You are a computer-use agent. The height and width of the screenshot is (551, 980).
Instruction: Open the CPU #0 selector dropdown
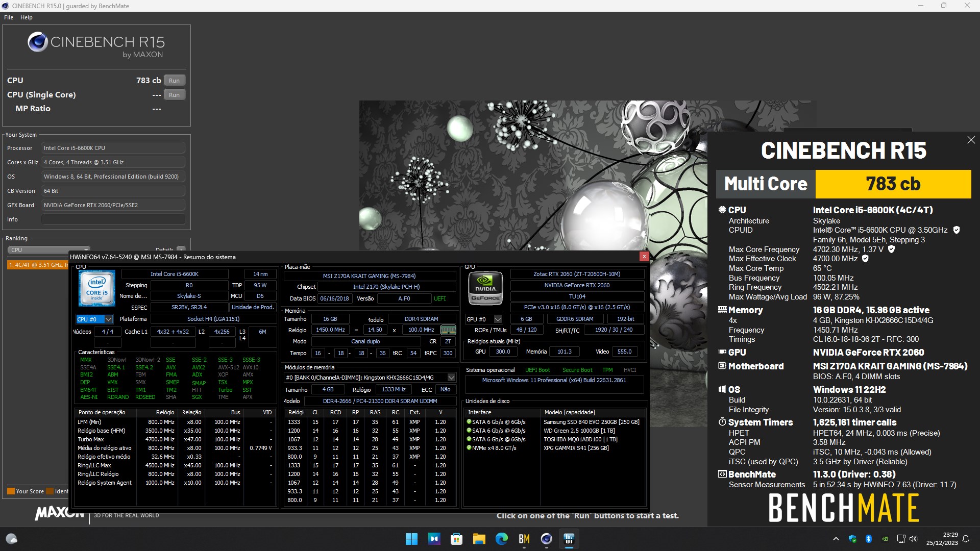pos(94,319)
